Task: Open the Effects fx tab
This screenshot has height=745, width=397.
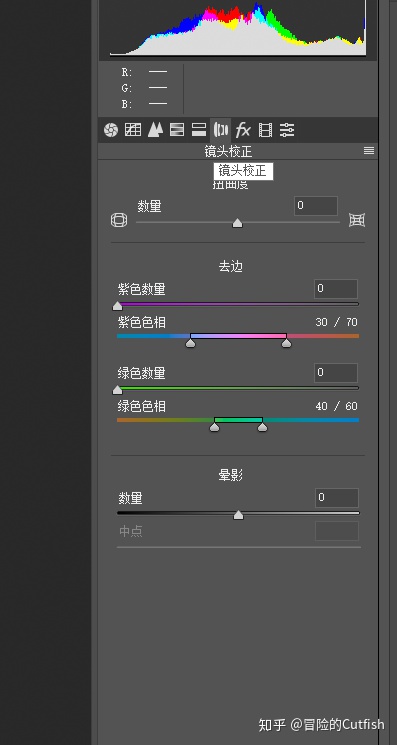Action: (243, 130)
